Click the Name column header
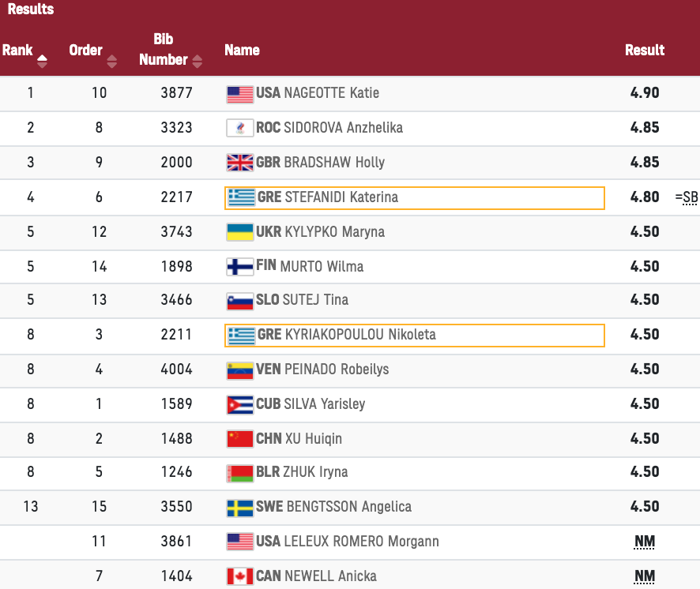Viewport: 700px width, 589px height. [x=242, y=50]
